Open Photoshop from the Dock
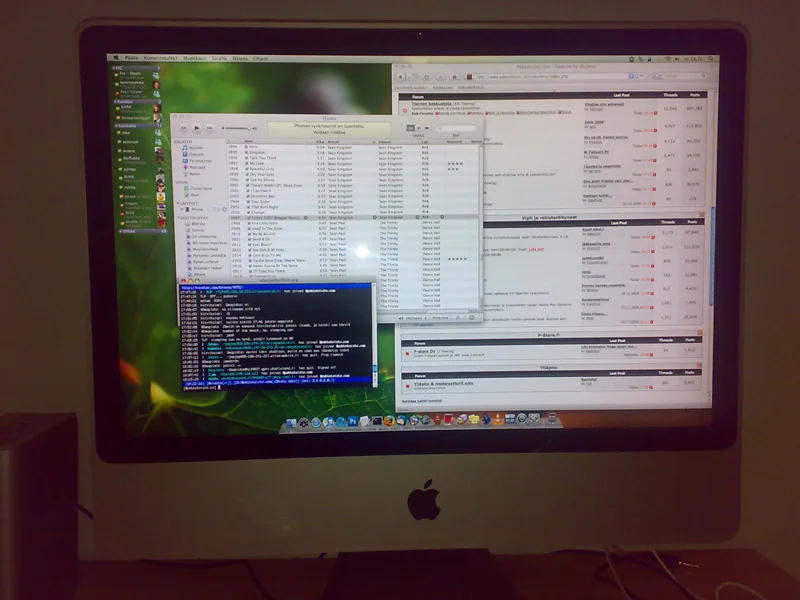The image size is (800, 600). (x=353, y=421)
